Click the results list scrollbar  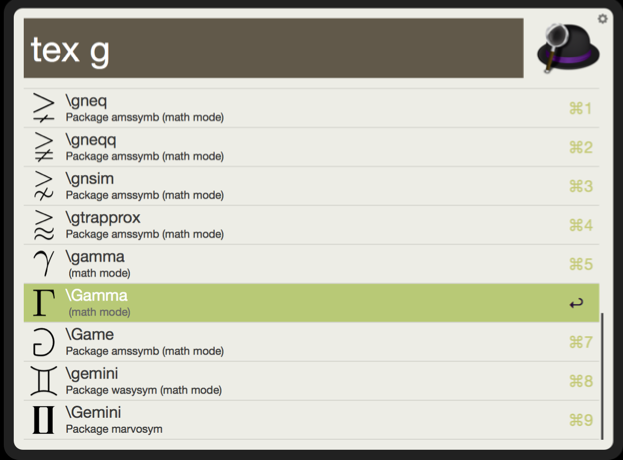click(602, 376)
